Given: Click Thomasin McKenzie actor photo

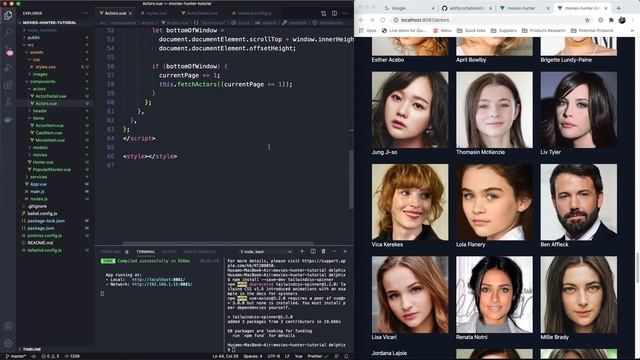Looking at the screenshot, I should (x=494, y=110).
